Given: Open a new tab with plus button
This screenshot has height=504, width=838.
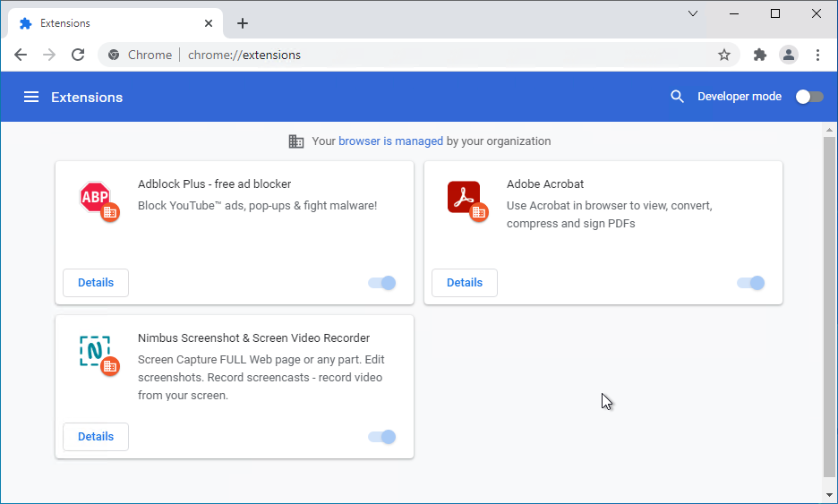Looking at the screenshot, I should coord(243,23).
